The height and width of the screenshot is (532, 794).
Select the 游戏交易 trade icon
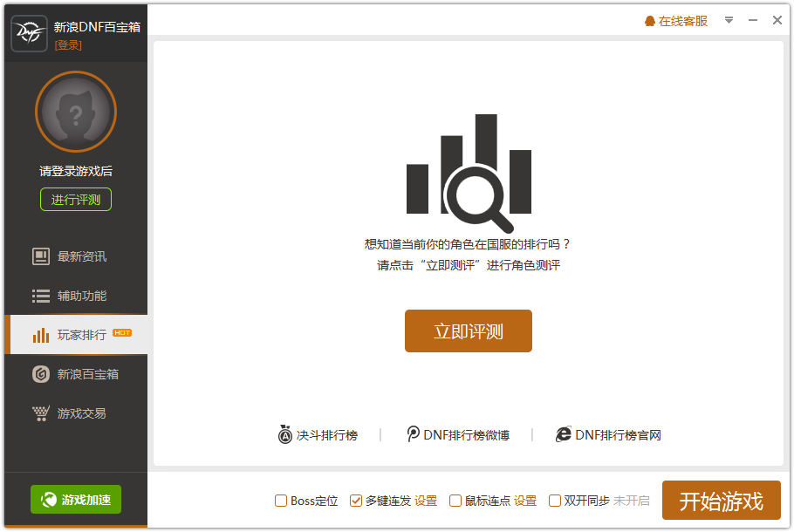(x=40, y=413)
